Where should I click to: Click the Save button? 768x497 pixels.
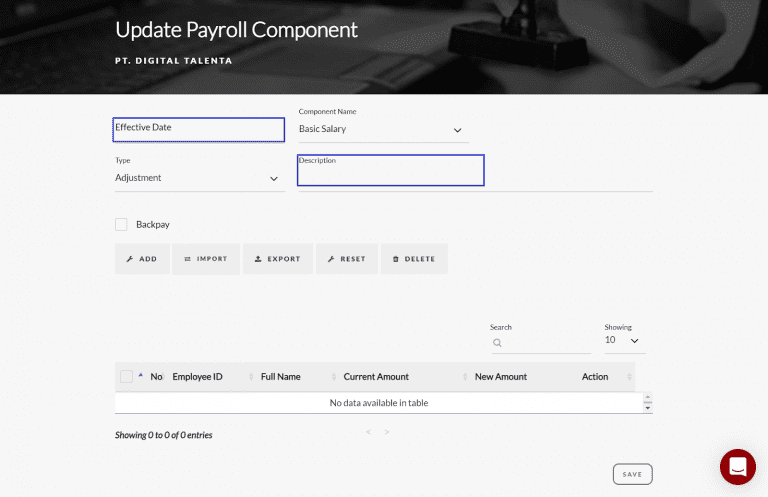coord(632,474)
